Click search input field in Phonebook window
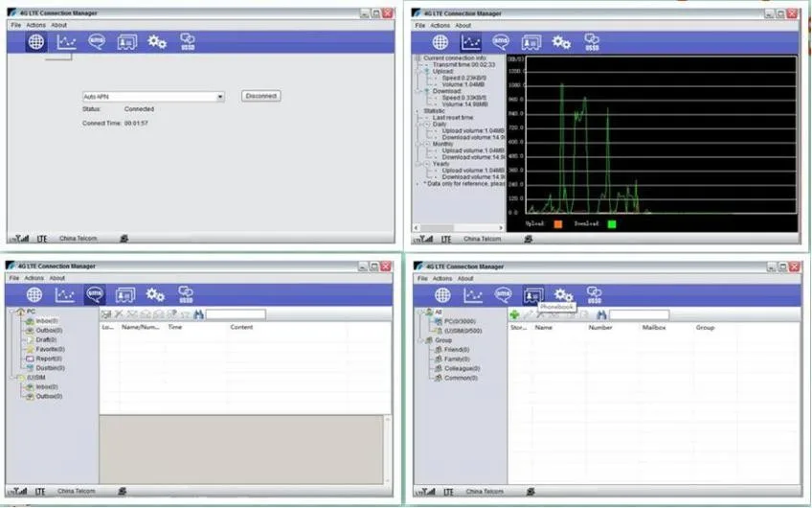Image resolution: width=812 pixels, height=508 pixels. (x=639, y=314)
